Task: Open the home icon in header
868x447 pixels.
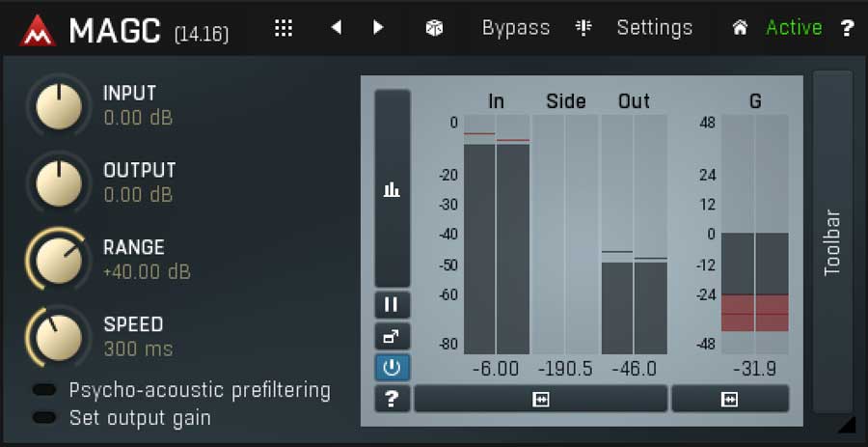Action: pos(740,28)
